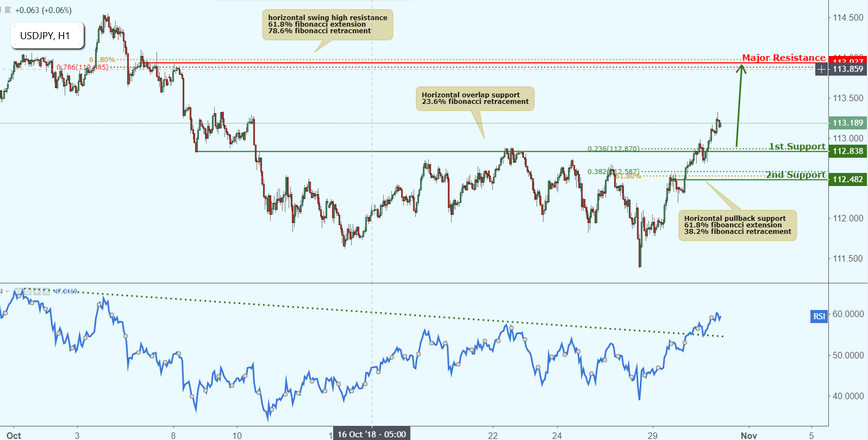Expand the RSI legend dropdown arrow
Viewport: 868px width, 440px height.
coord(7,292)
